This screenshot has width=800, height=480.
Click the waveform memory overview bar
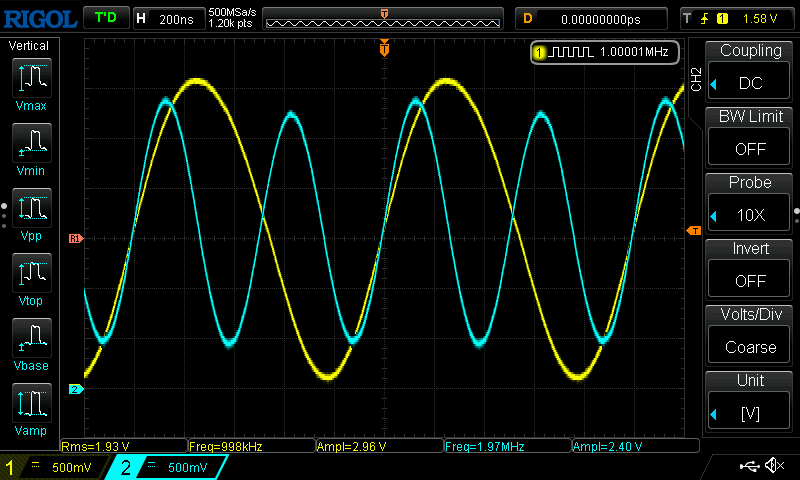click(383, 19)
